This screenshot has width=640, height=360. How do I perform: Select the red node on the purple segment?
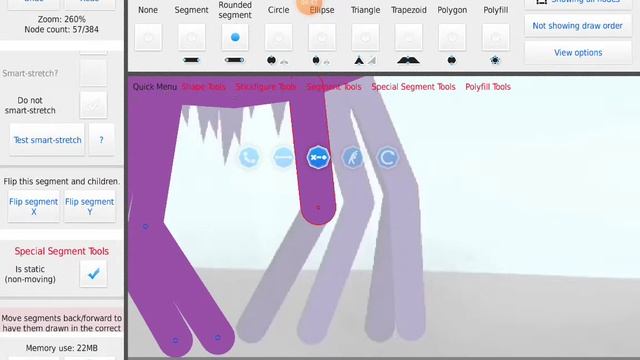pos(318,208)
